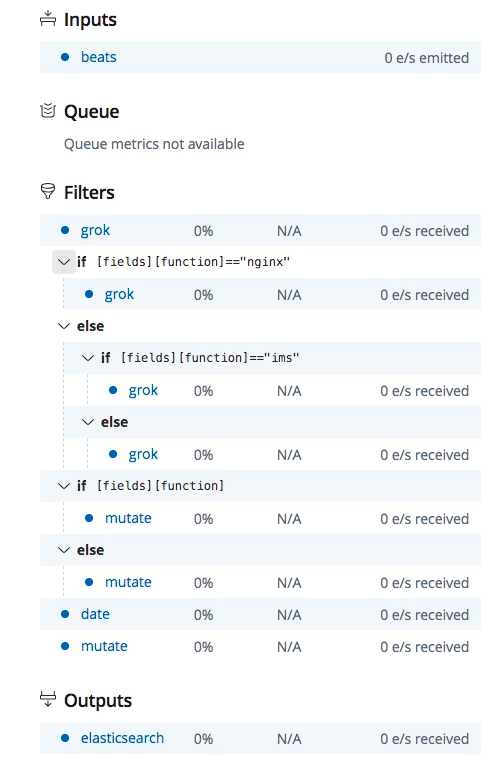Image resolution: width=504 pixels, height=767 pixels.
Task: Collapse the if [fields][function]=="ims" block
Action: [x=88, y=358]
